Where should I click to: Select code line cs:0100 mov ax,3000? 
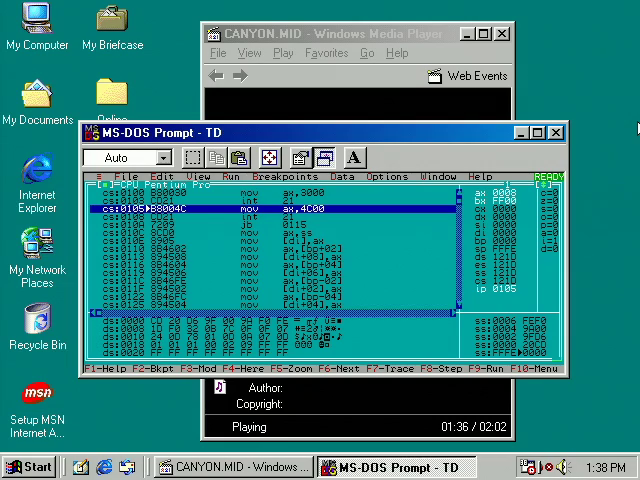273,192
